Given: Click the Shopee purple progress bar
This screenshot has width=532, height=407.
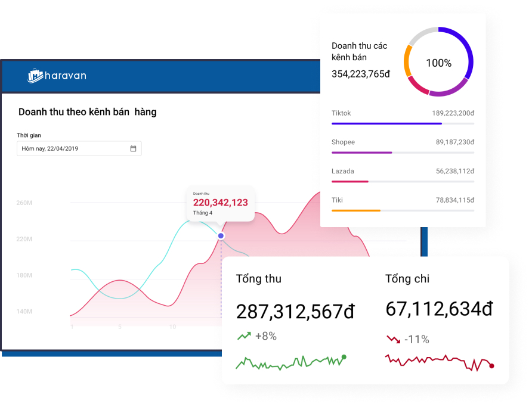Looking at the screenshot, I should point(403,153).
